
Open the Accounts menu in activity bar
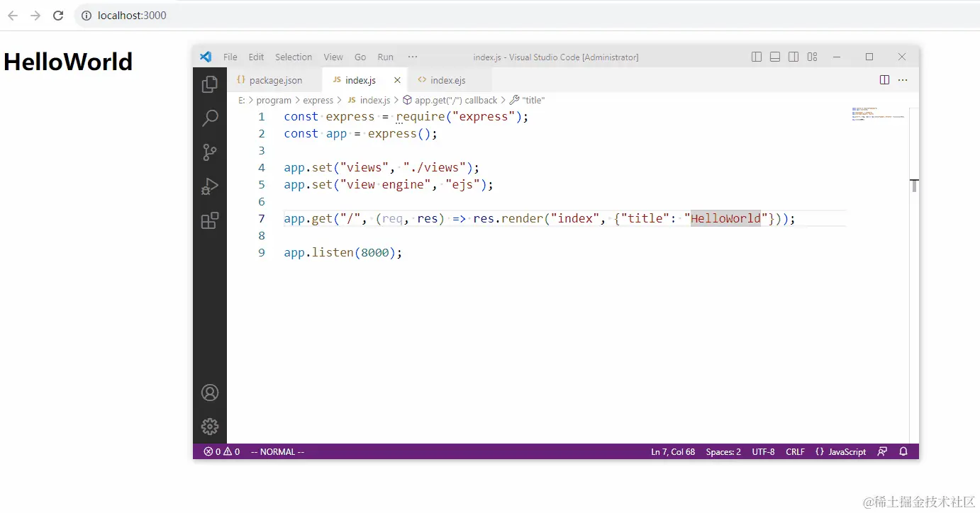click(x=210, y=393)
